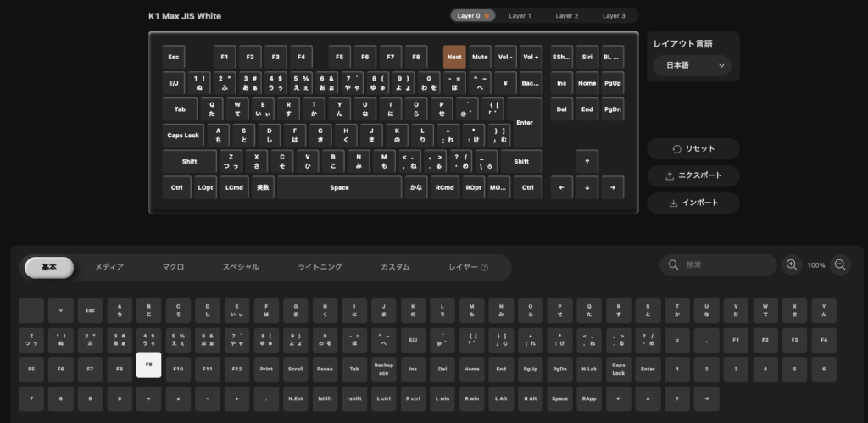Select the Caps Lock key on keyboard layout
The height and width of the screenshot is (423, 868).
click(x=182, y=135)
